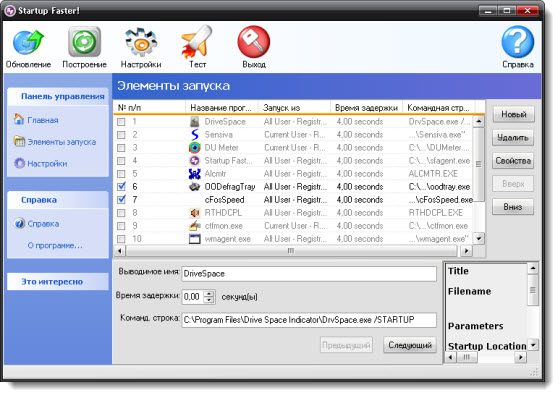Click the details panel scroll down arrow
Viewport: 560px width, 397px height.
[533, 345]
